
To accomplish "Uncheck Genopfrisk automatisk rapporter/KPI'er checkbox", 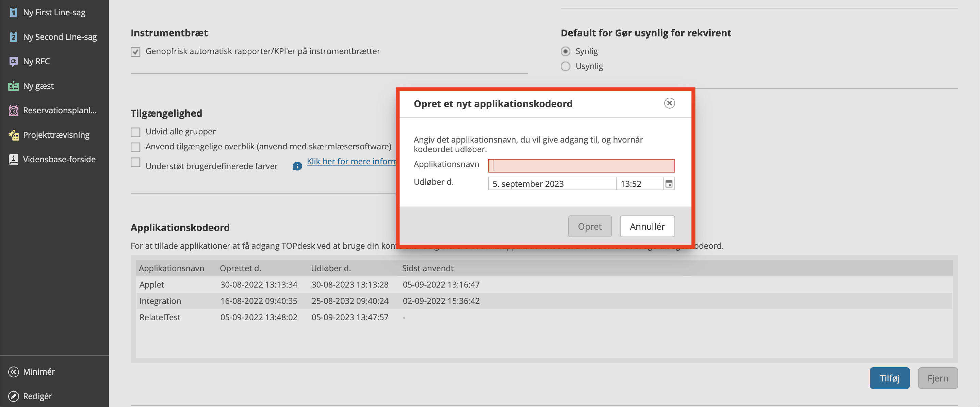I will [x=135, y=52].
